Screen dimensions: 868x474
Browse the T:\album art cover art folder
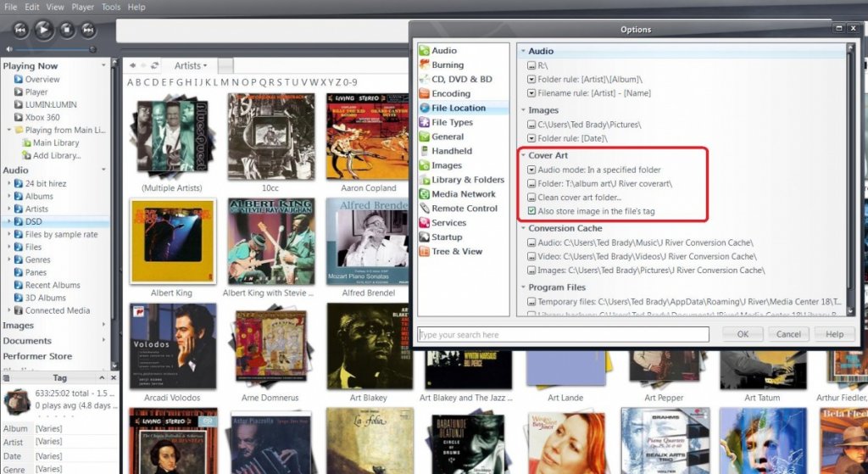(532, 184)
